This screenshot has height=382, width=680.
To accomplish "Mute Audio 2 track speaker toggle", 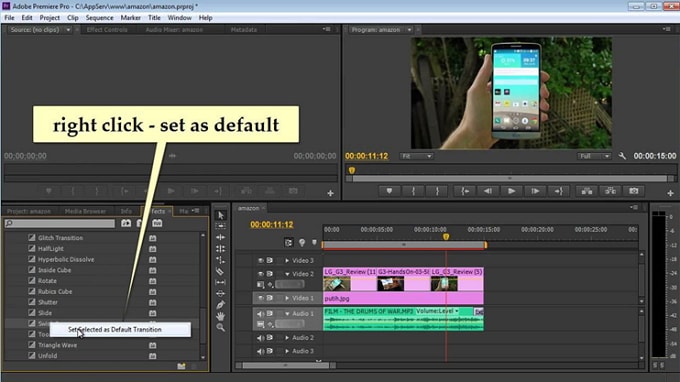I will point(260,338).
